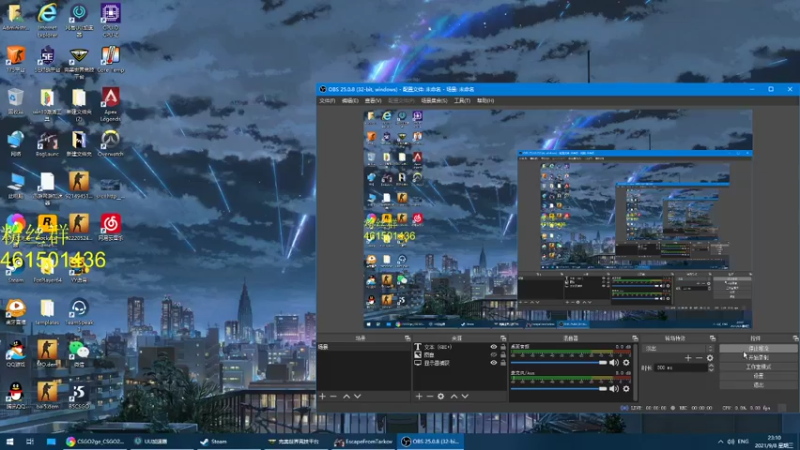Viewport: 800px width, 450px height.
Task: Mute Desktop Audio speaker icon
Action: point(614,362)
